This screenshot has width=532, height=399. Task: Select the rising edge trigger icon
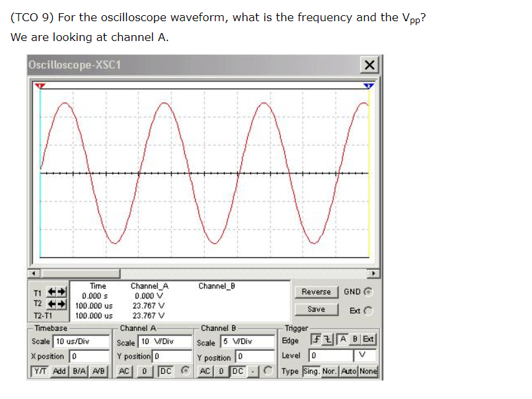tap(315, 339)
